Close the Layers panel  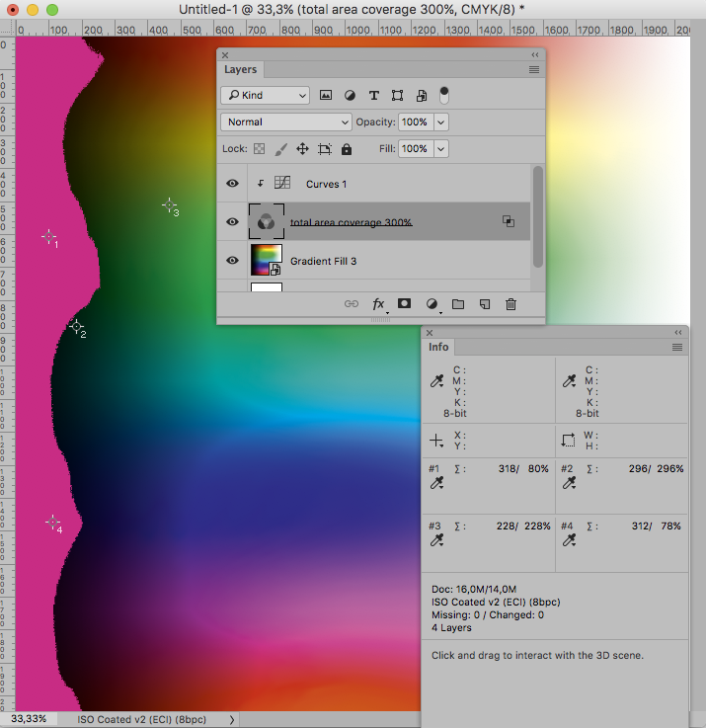[225, 54]
